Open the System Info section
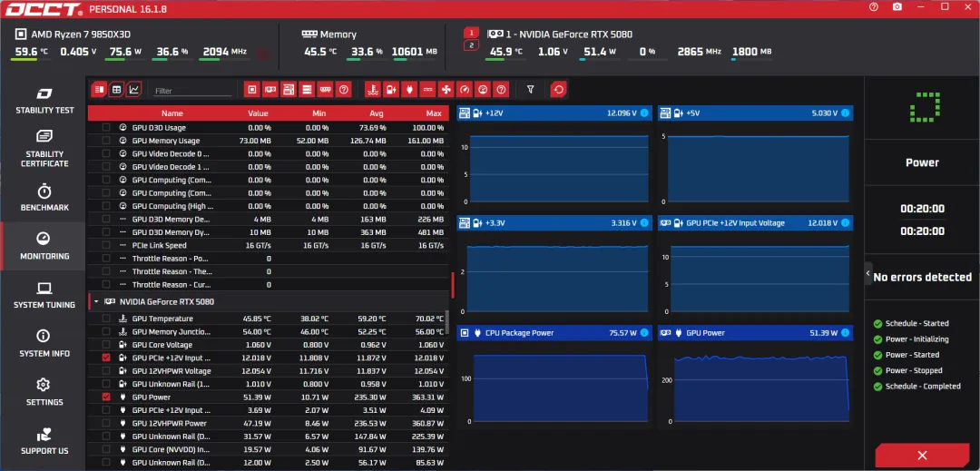Image resolution: width=980 pixels, height=471 pixels. (x=44, y=344)
